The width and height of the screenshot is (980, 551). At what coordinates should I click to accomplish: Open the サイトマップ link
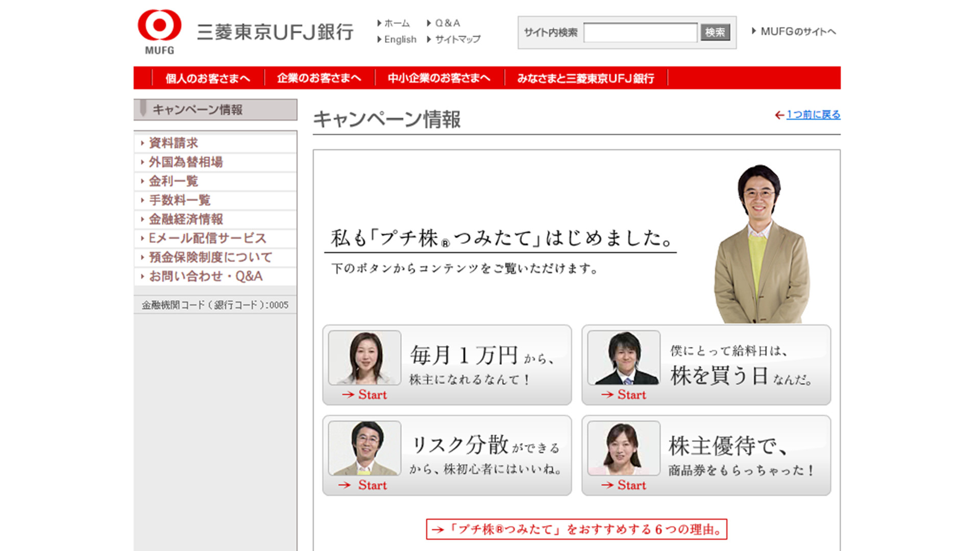coord(457,39)
